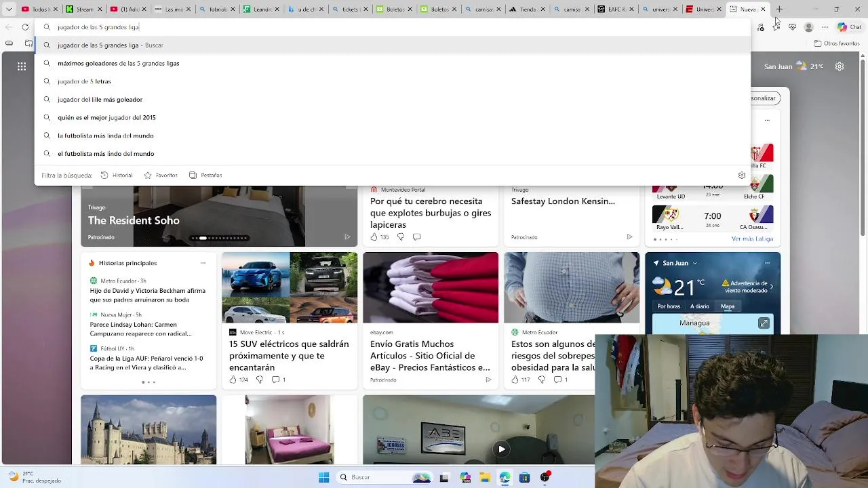Open the Ver más LaLiga link

click(x=752, y=239)
